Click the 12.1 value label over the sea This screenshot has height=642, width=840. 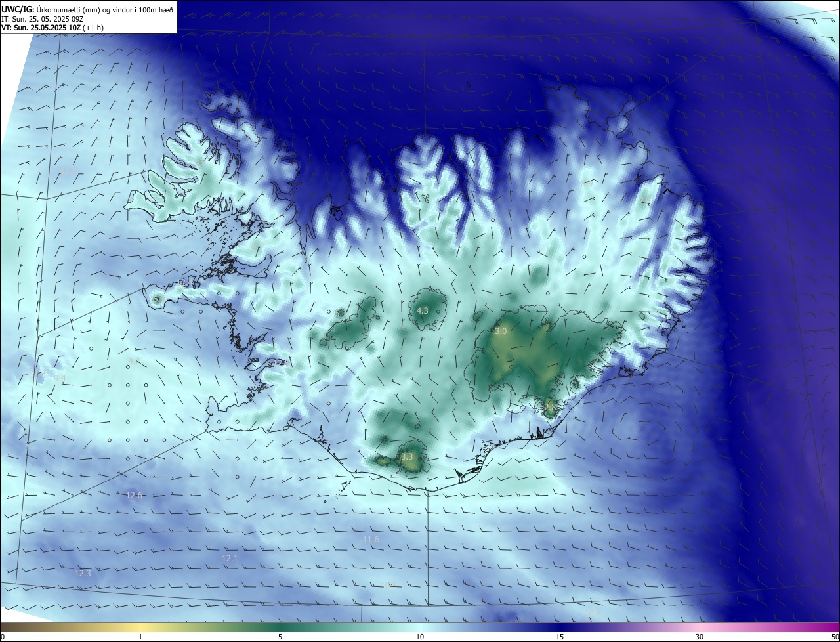point(230,558)
